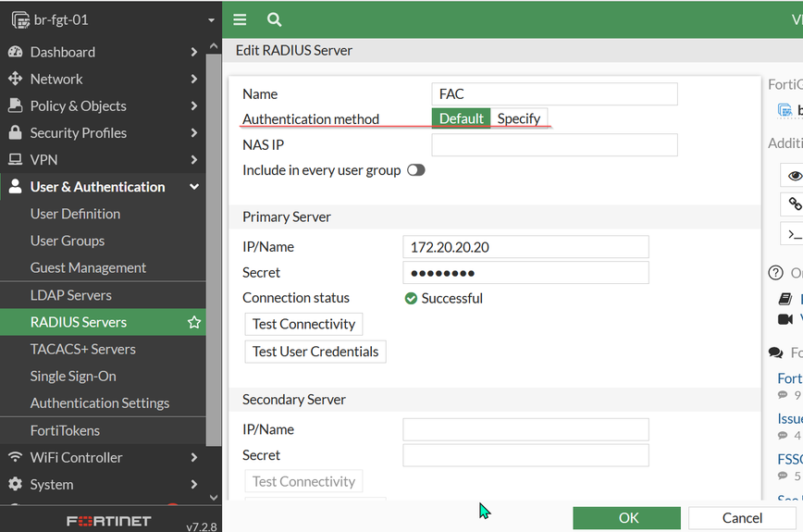Collapse the User & Authentication section
This screenshot has width=803, height=532.
pyautogui.click(x=194, y=187)
